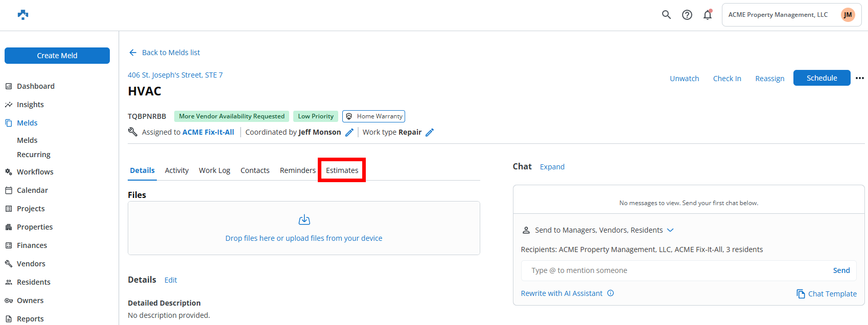Image resolution: width=868 pixels, height=325 pixels.
Task: Expand the Chat panel
Action: point(552,167)
